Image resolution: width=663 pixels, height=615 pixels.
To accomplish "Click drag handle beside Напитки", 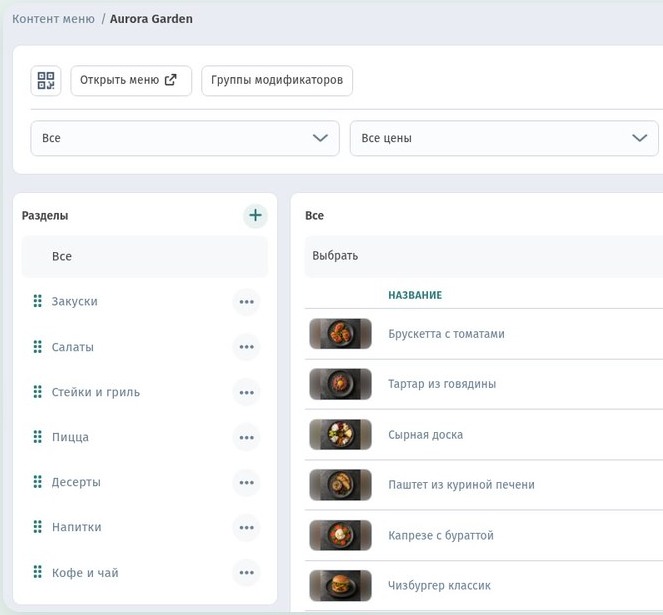I will click(38, 527).
